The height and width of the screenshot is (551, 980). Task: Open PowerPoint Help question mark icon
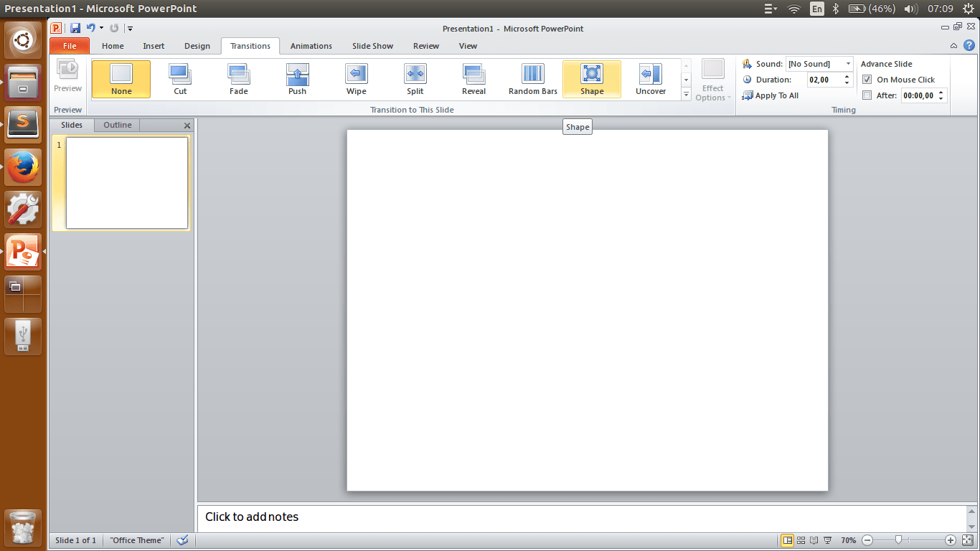969,46
